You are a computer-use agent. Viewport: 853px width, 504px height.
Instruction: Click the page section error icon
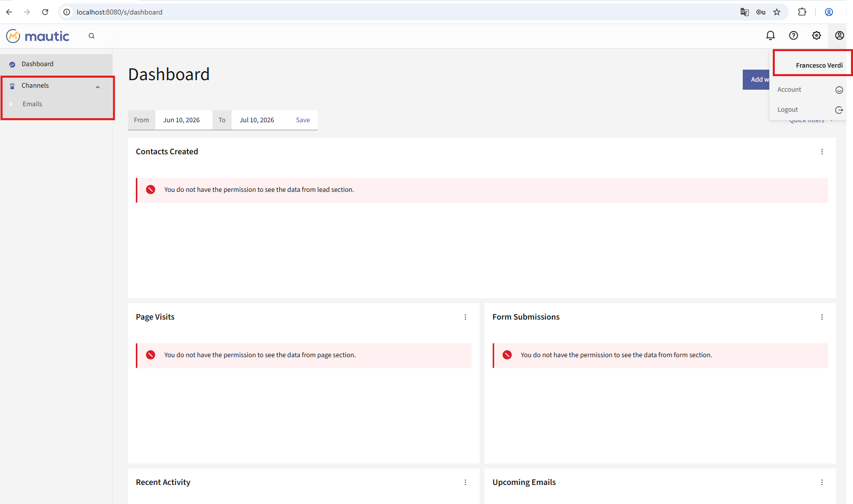(x=150, y=355)
